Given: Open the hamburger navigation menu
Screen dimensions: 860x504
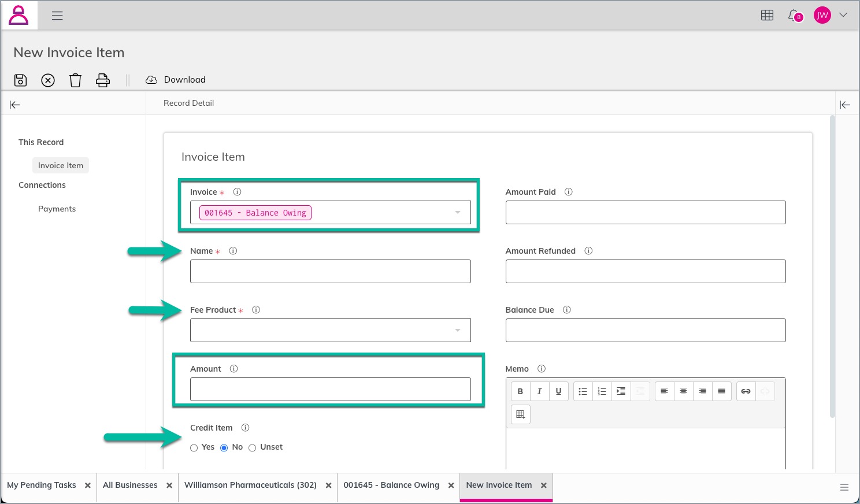Looking at the screenshot, I should [x=57, y=16].
